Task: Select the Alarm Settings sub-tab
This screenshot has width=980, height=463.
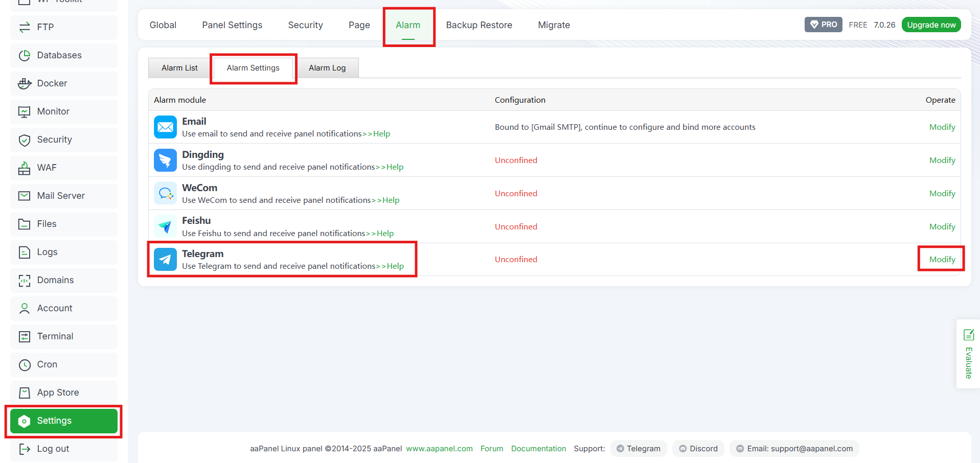Action: (253, 68)
